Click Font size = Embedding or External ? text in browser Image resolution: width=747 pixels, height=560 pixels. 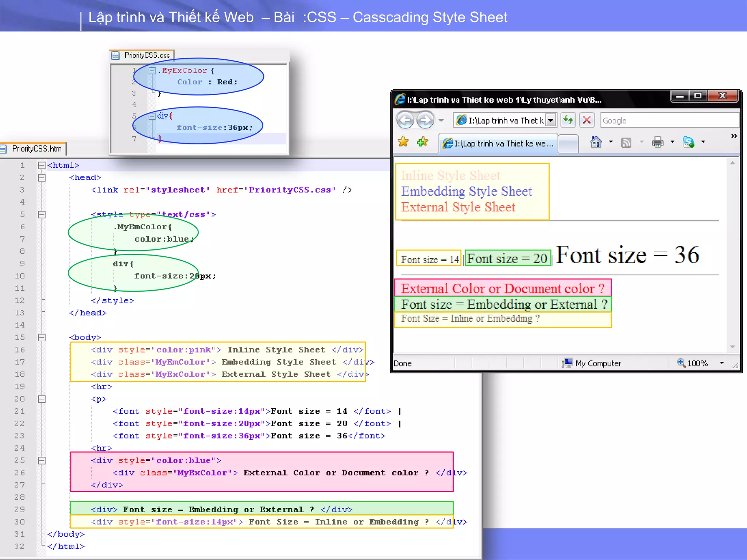click(x=504, y=304)
